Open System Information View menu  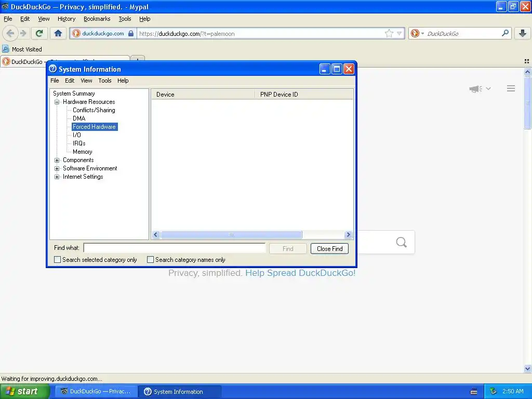pos(86,81)
